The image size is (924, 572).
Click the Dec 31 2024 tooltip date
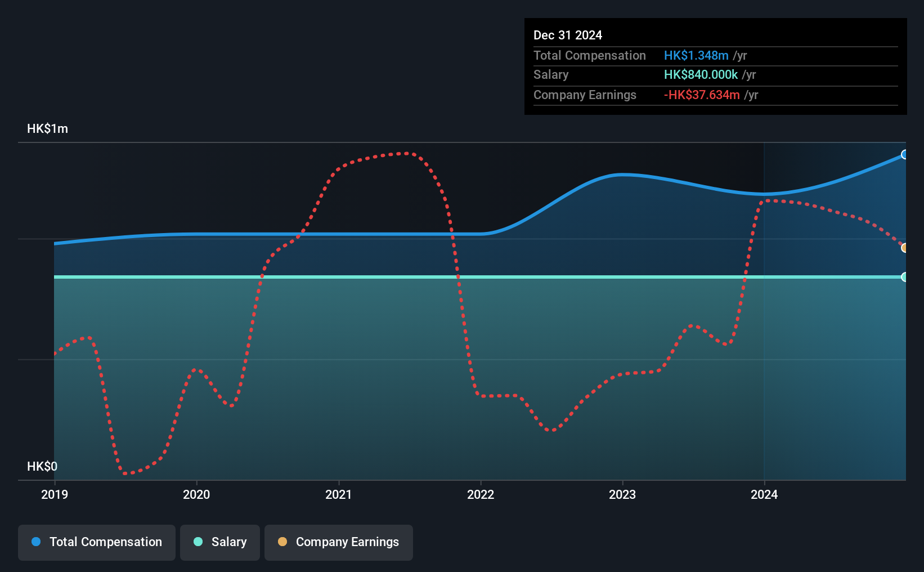(x=568, y=35)
